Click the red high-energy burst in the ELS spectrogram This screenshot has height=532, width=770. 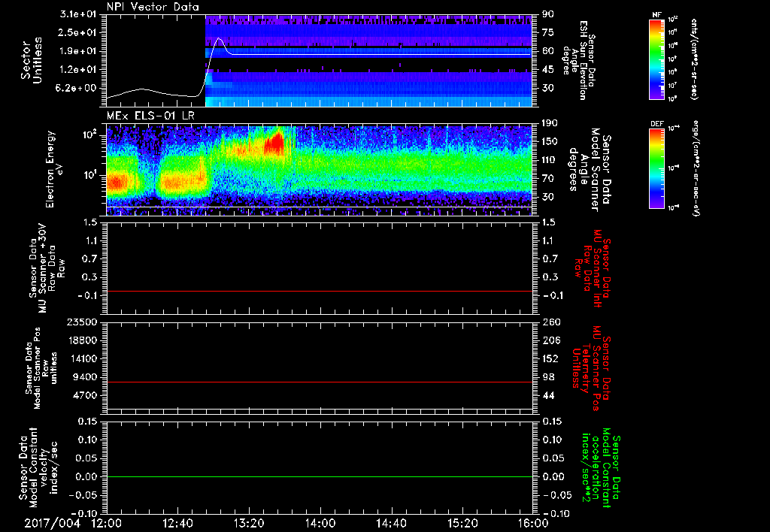coord(274,144)
